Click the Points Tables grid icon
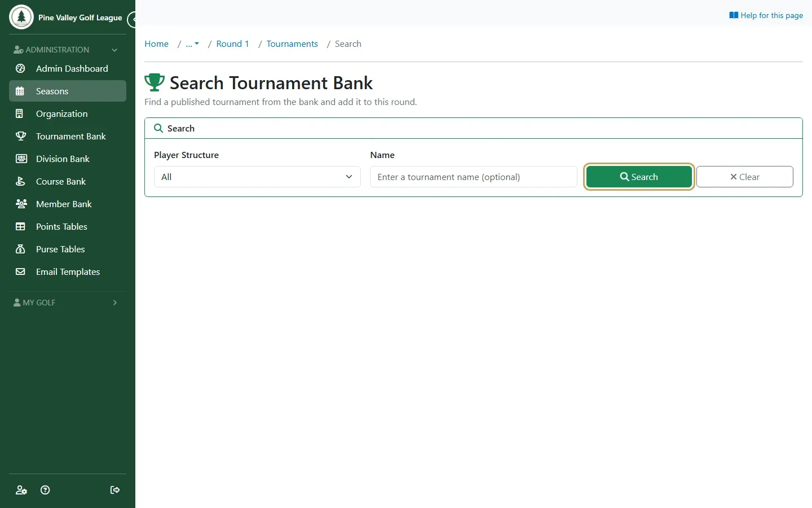The image size is (812, 508). 20,226
